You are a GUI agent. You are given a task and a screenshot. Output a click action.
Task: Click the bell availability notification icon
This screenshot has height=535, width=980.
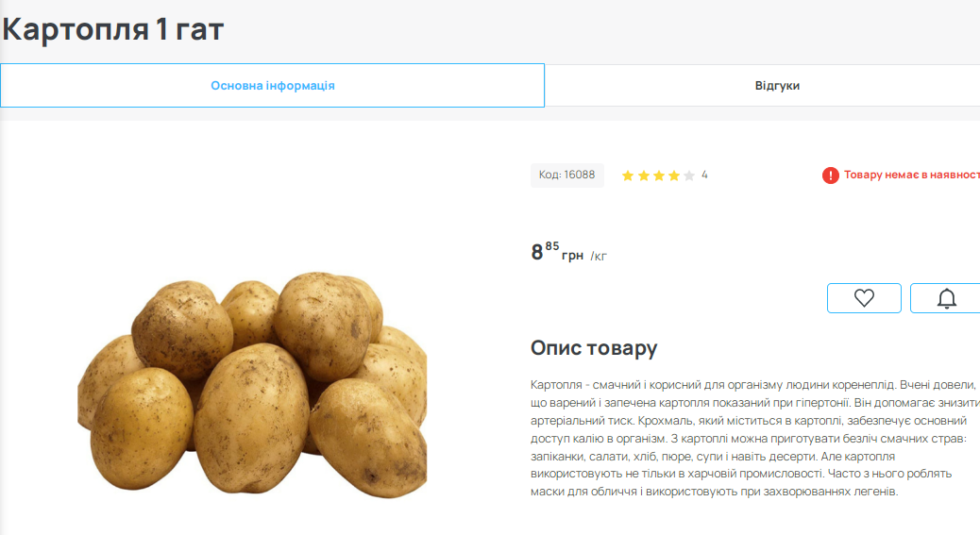tap(946, 298)
